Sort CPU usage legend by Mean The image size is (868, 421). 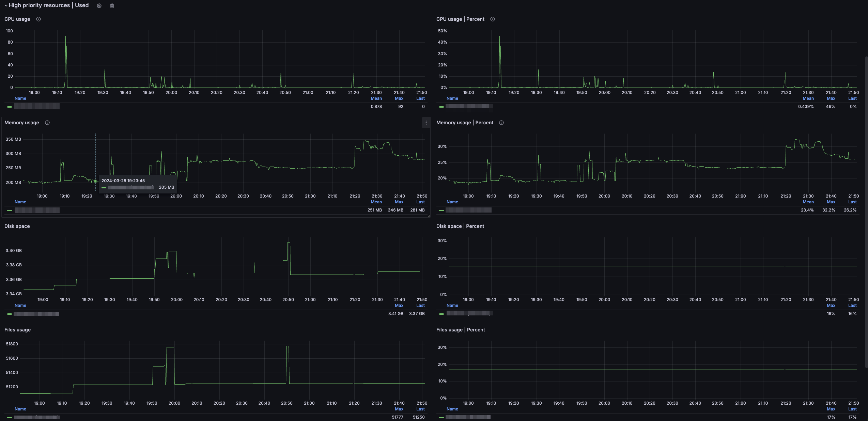(376, 98)
